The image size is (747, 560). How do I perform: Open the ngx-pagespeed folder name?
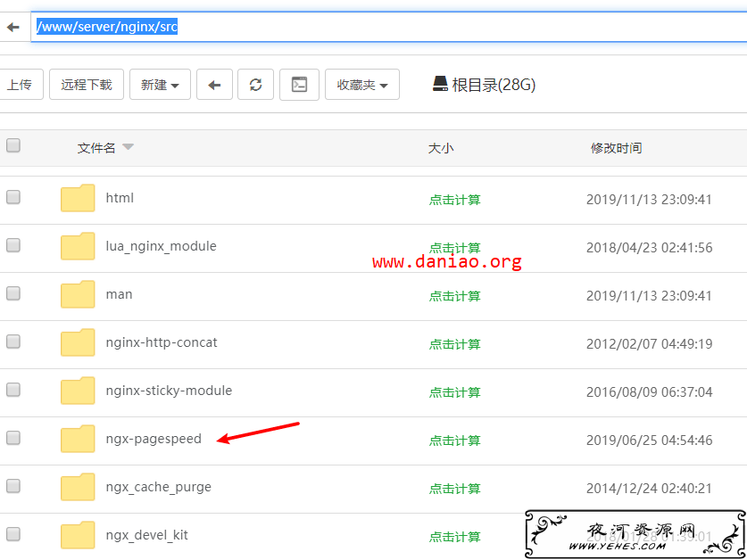[x=154, y=439]
